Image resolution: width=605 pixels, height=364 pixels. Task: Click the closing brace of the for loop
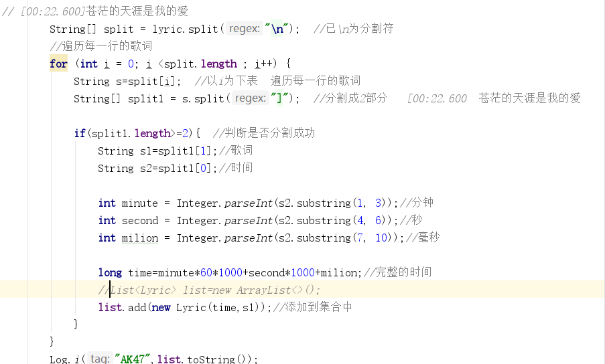coord(52,341)
